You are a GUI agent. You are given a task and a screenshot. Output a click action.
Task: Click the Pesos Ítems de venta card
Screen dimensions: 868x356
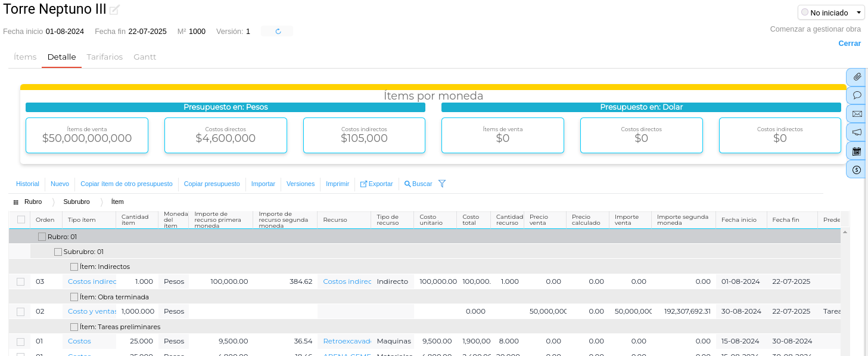pos(87,135)
